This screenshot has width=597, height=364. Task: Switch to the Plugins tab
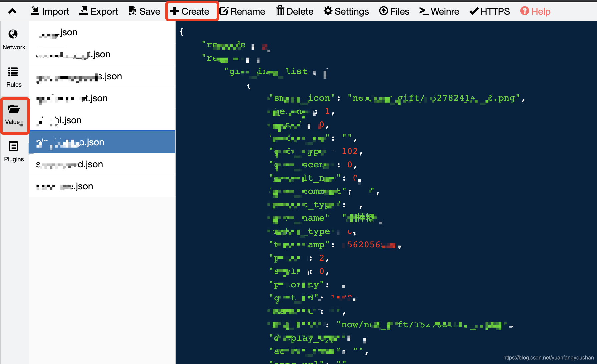[x=14, y=152]
